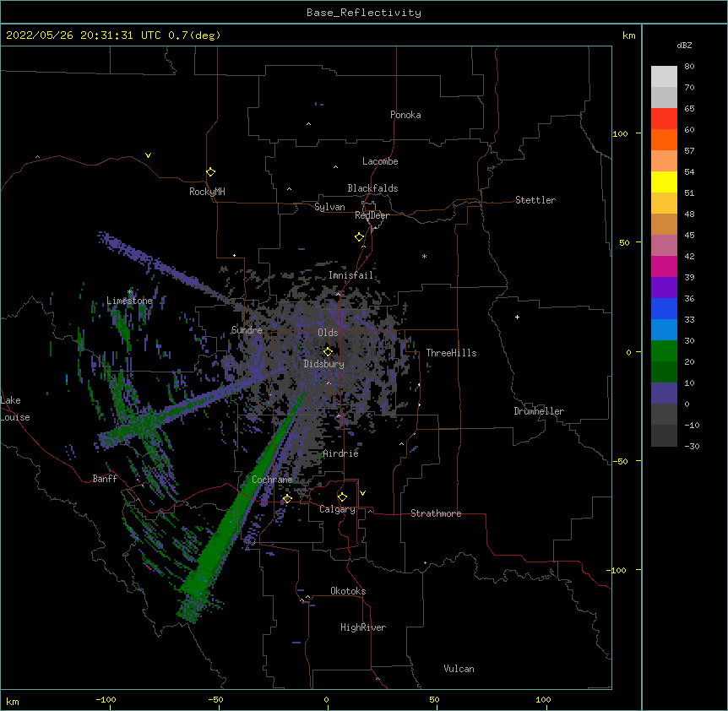Viewport: 728px width, 711px height.
Task: Click the Innisfail town label
Action: pyautogui.click(x=350, y=275)
